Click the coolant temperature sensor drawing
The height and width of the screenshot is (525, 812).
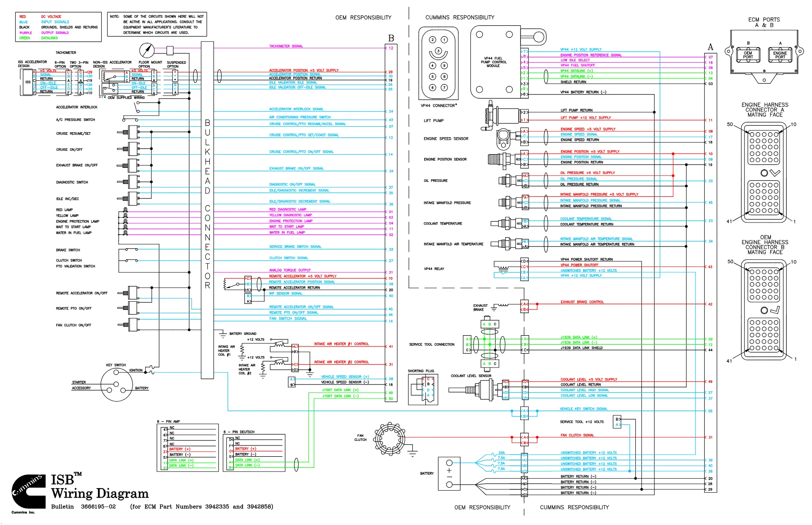click(506, 223)
